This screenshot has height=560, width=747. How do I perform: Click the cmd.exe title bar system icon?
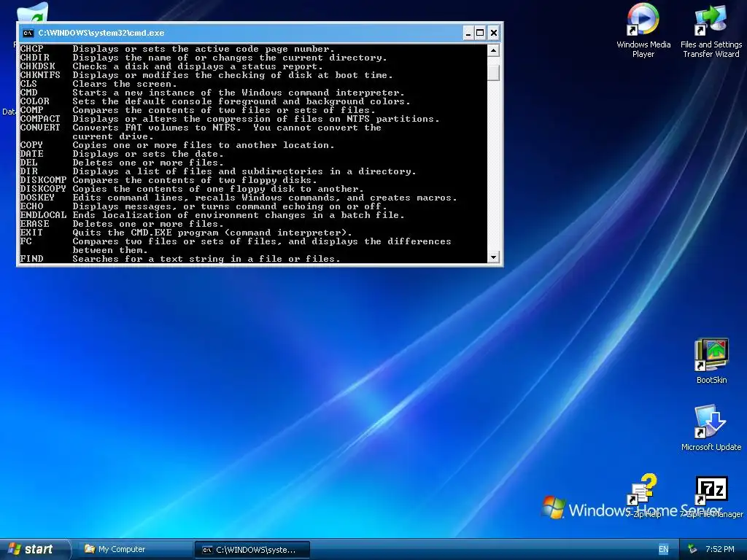28,33
